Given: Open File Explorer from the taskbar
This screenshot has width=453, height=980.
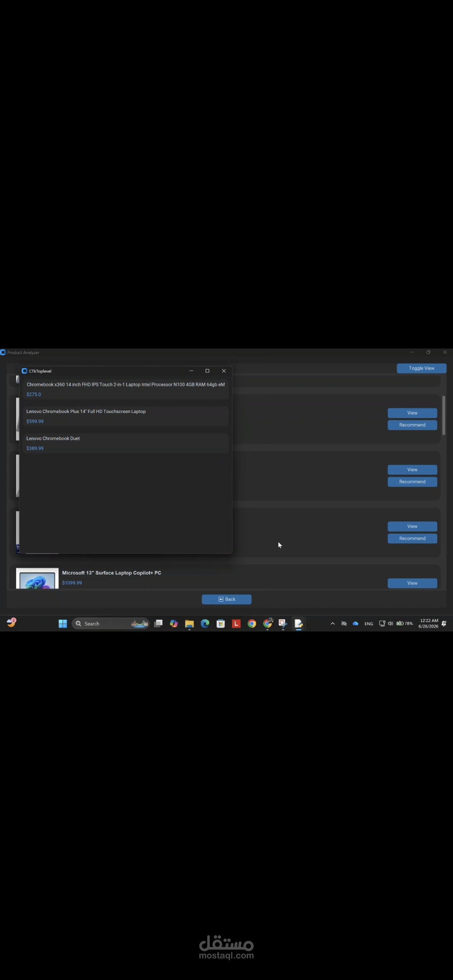Looking at the screenshot, I should pos(190,624).
